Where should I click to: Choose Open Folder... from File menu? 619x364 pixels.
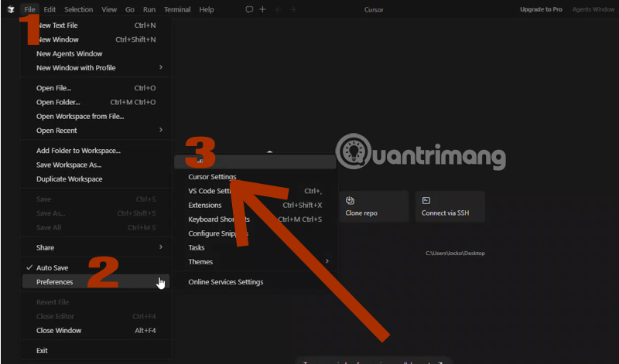coord(57,102)
